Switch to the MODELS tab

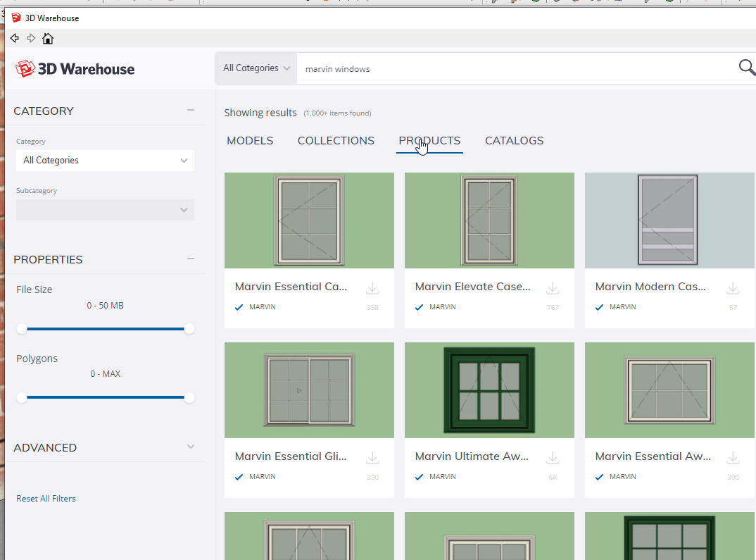(250, 140)
